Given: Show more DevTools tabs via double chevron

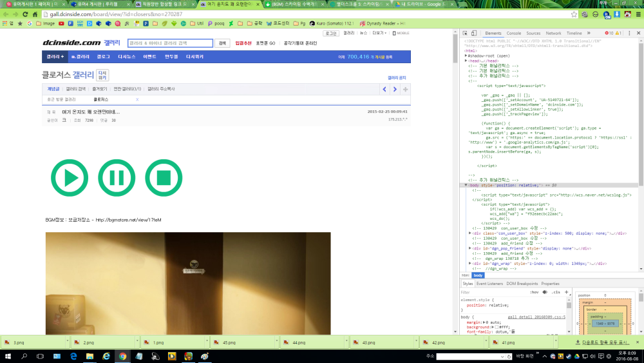Looking at the screenshot, I should [x=590, y=33].
